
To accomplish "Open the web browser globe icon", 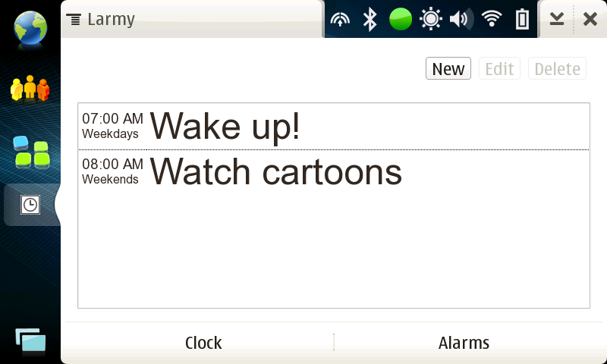I will (x=30, y=28).
